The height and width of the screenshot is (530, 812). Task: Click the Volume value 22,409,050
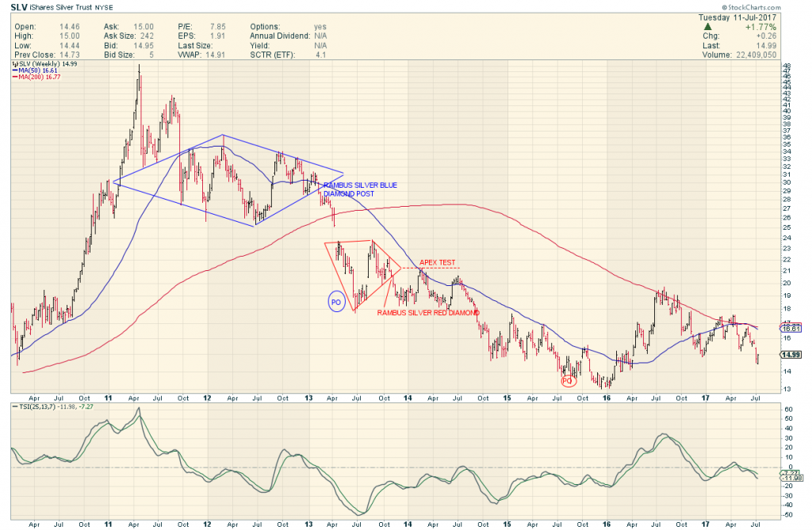[x=756, y=55]
